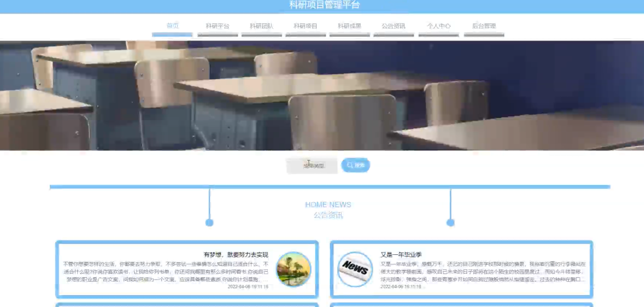Click the classroom banner image
This screenshot has height=307, width=644.
pyautogui.click(x=322, y=95)
